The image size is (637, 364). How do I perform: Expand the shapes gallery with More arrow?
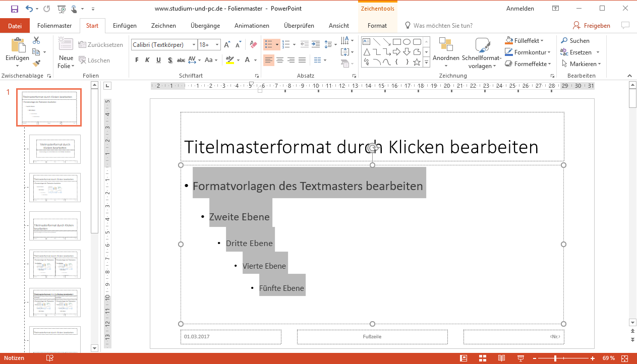point(426,63)
